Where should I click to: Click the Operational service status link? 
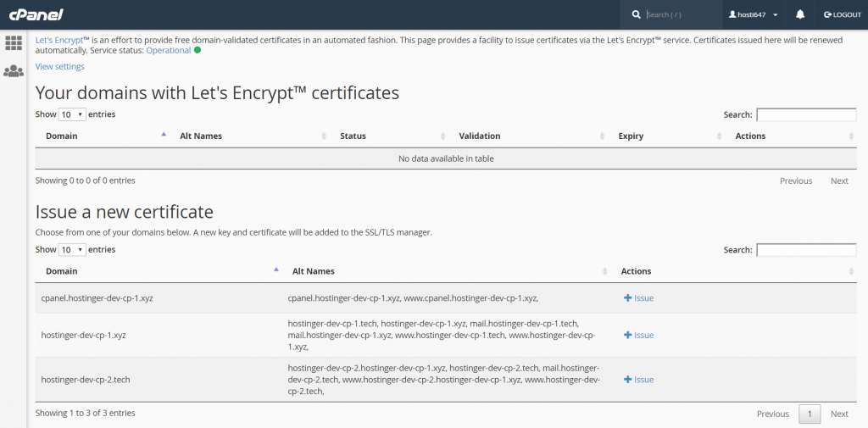(x=168, y=50)
